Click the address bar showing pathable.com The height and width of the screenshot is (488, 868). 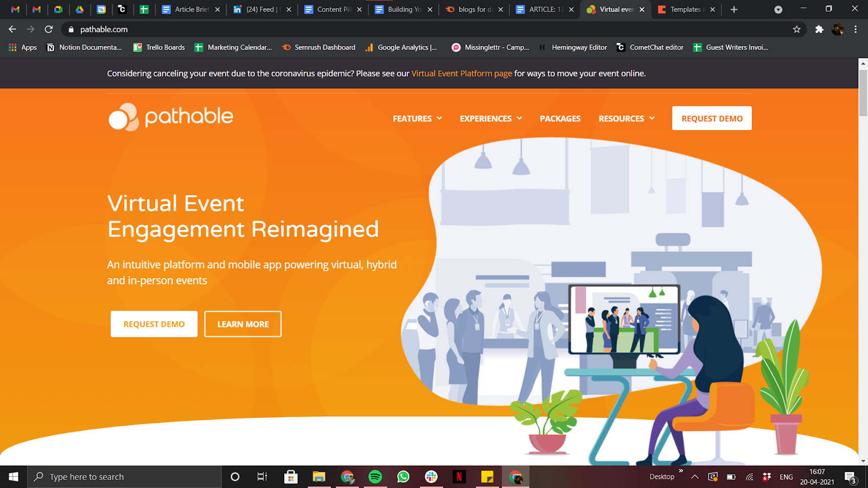pyautogui.click(x=434, y=29)
